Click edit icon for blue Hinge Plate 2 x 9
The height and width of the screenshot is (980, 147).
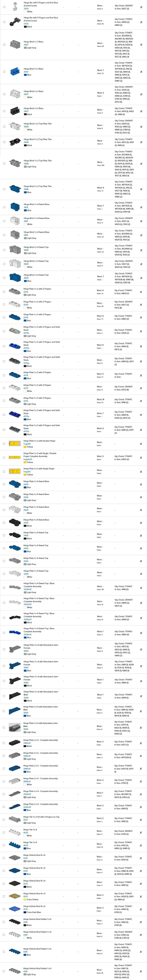coord(141,807)
